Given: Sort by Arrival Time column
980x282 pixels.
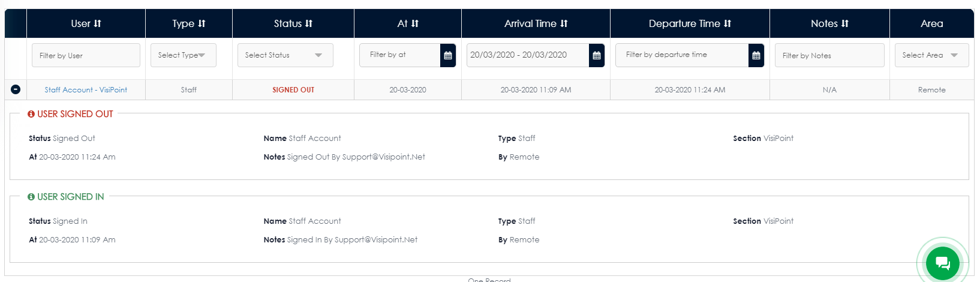Looking at the screenshot, I should click(536, 23).
